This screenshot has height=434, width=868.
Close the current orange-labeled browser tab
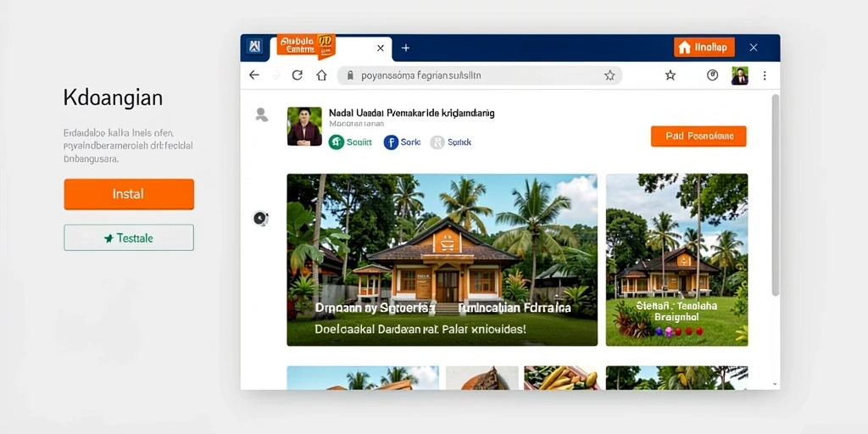coord(381,48)
